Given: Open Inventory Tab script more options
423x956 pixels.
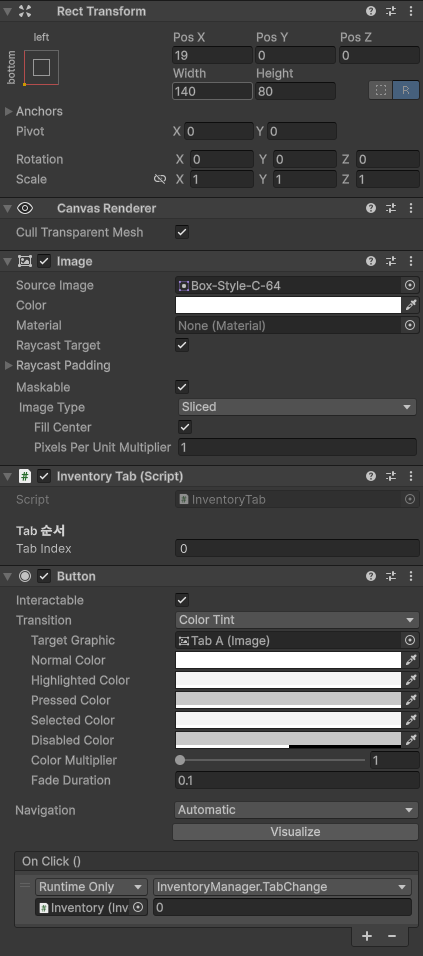Looking at the screenshot, I should coord(411,476).
